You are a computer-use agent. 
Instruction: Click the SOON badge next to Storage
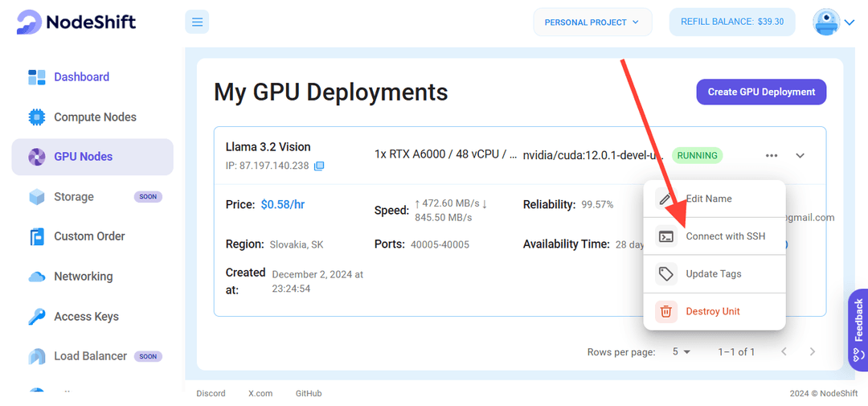click(x=148, y=197)
